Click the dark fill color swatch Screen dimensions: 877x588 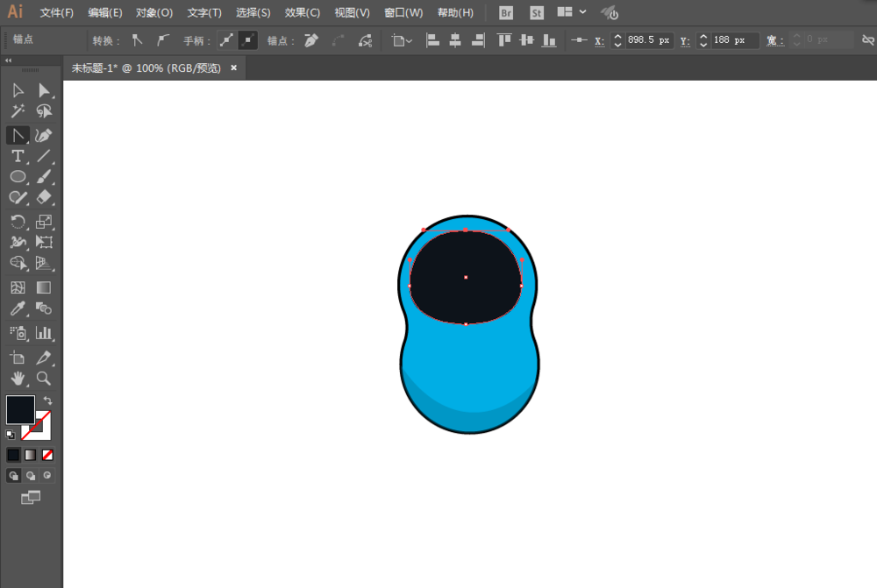[21, 410]
